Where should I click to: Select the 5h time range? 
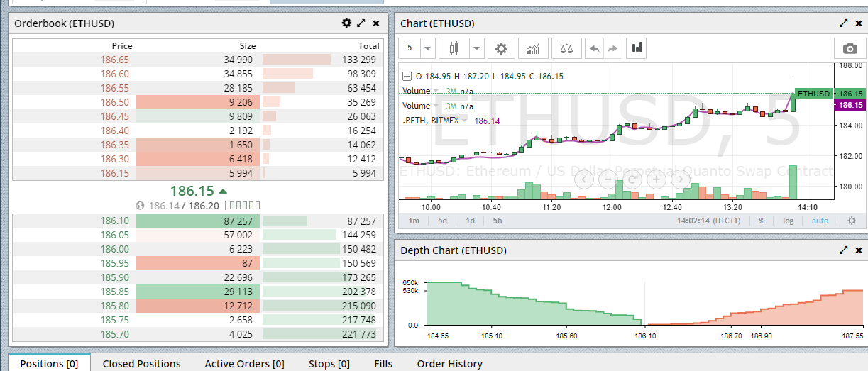(x=498, y=221)
